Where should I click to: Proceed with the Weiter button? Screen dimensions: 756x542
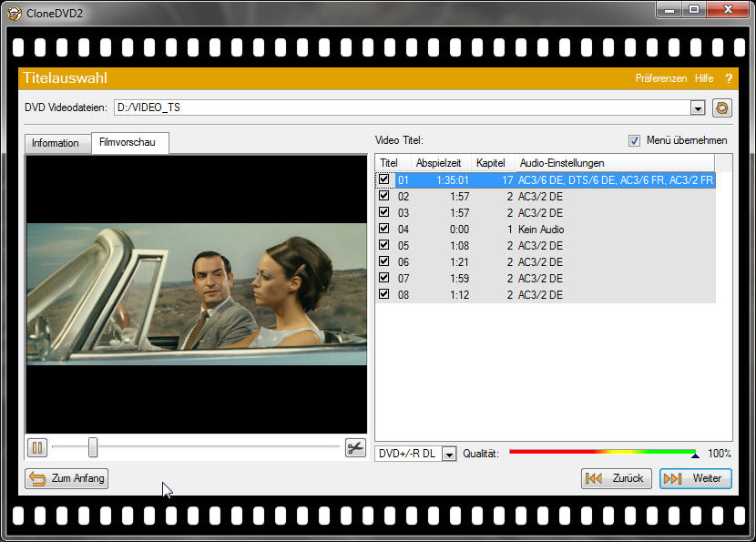click(696, 478)
